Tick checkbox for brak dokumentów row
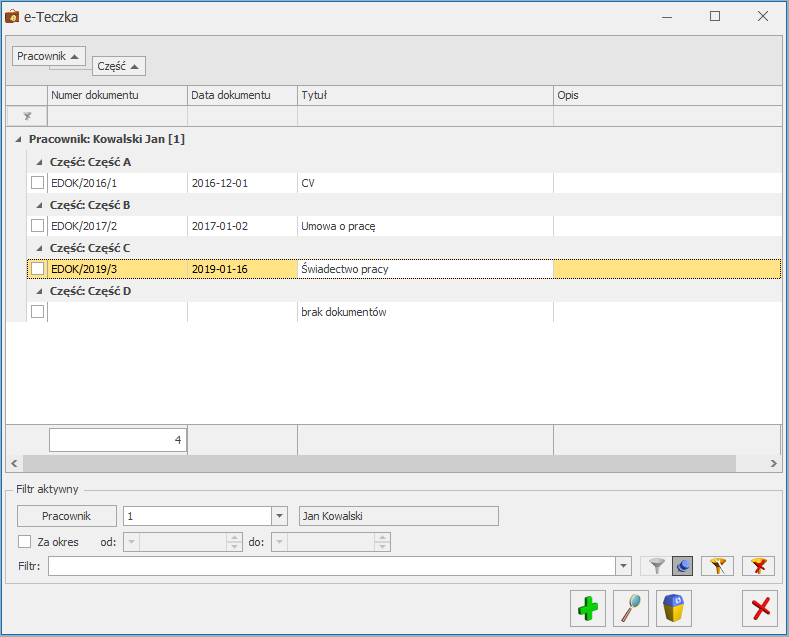This screenshot has width=789, height=637. 37,311
